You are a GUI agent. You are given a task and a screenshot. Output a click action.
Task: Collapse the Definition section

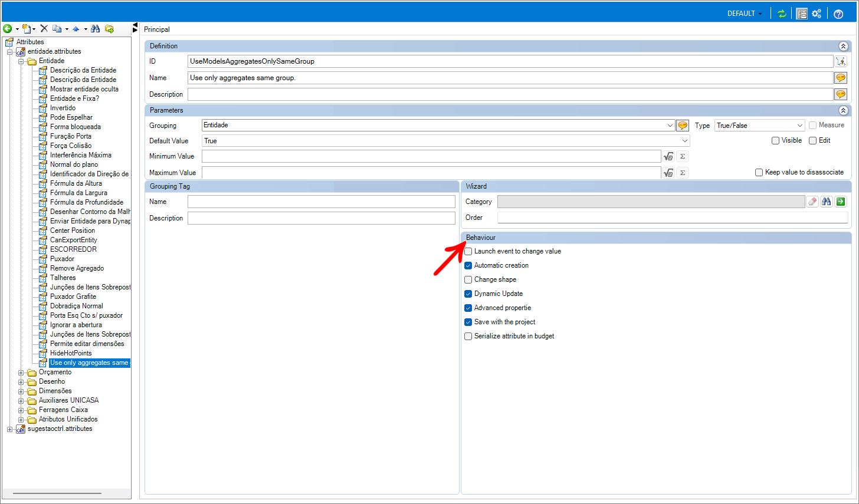pos(843,46)
